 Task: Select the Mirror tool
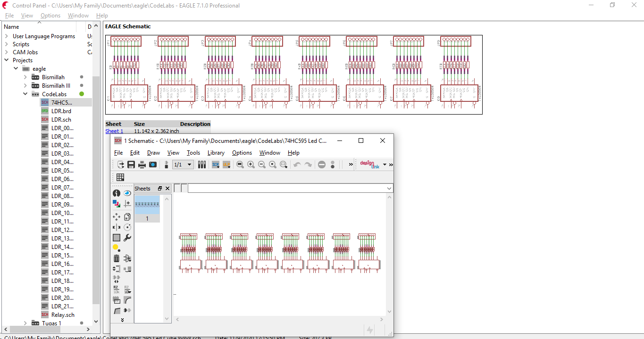[x=117, y=227]
